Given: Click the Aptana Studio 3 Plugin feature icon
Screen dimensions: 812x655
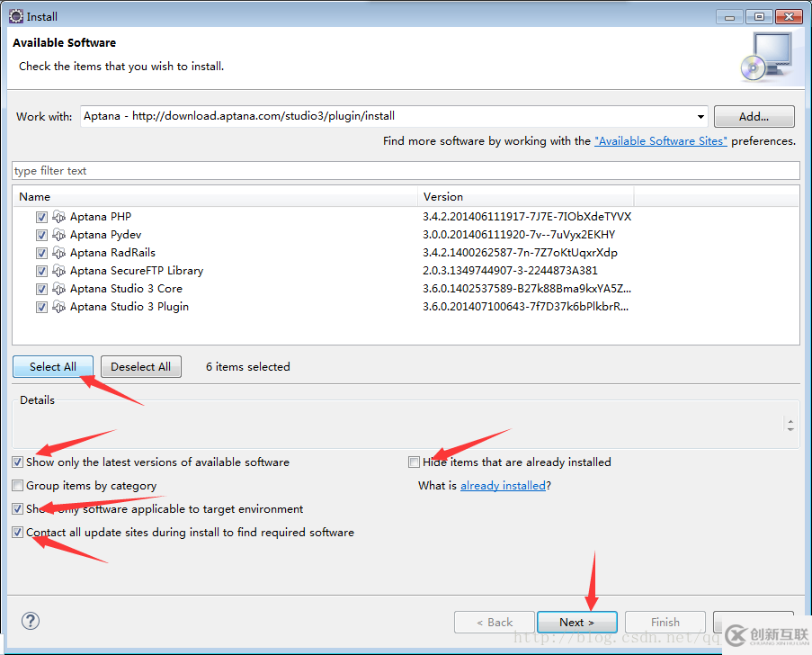Looking at the screenshot, I should coord(59,307).
